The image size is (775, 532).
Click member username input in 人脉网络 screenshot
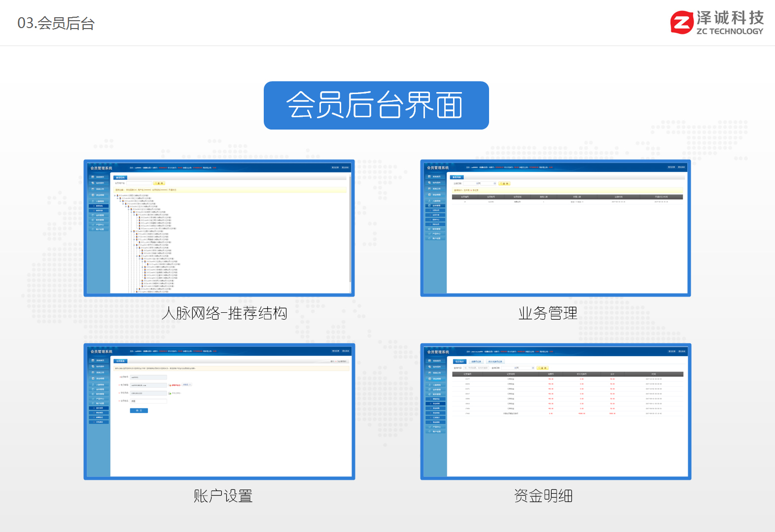pyautogui.click(x=139, y=183)
